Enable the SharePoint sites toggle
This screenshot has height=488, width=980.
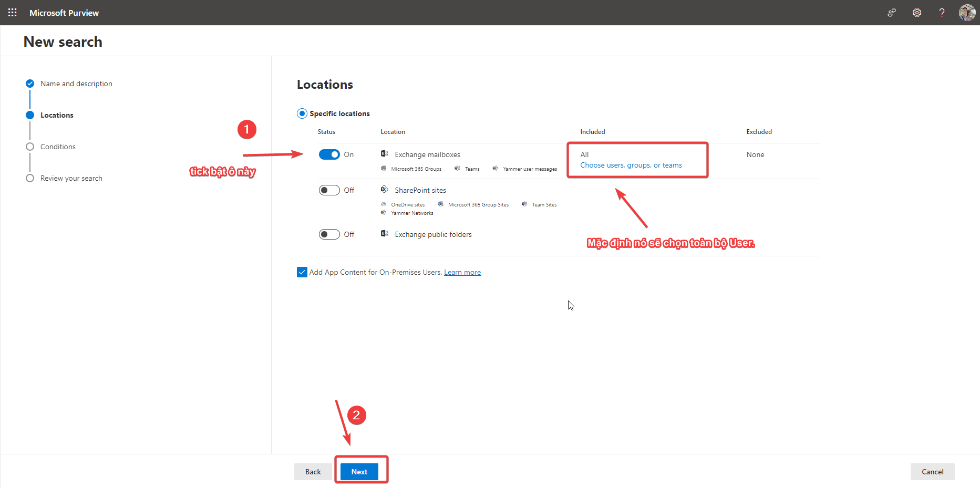[x=329, y=190]
